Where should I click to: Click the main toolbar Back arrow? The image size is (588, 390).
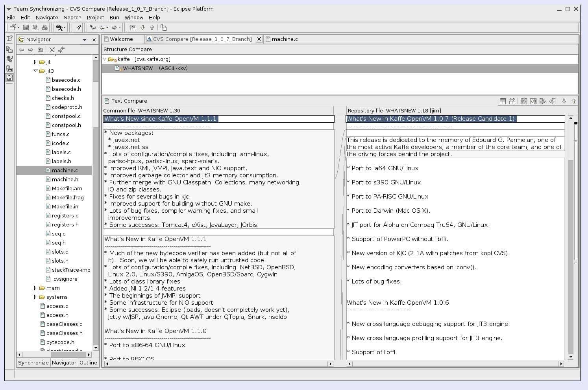tap(102, 28)
